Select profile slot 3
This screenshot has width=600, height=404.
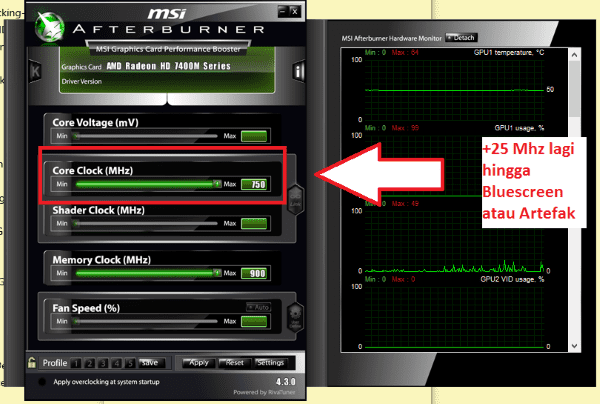click(x=103, y=363)
